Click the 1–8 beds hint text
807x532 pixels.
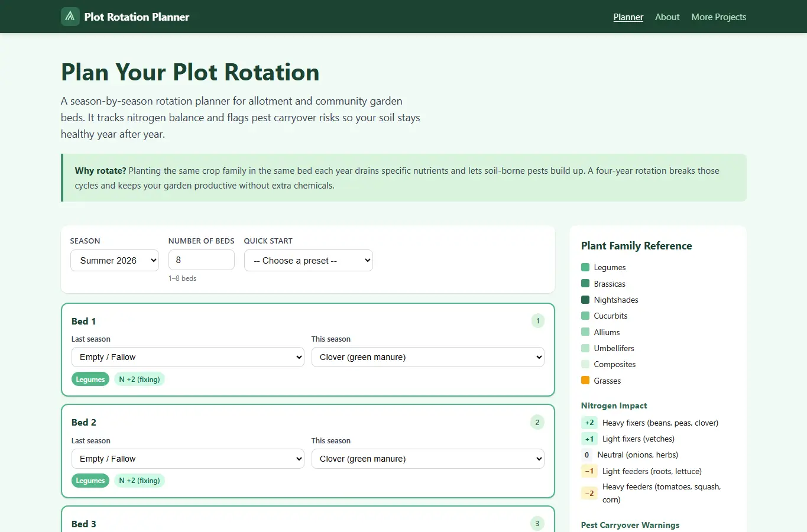(182, 278)
